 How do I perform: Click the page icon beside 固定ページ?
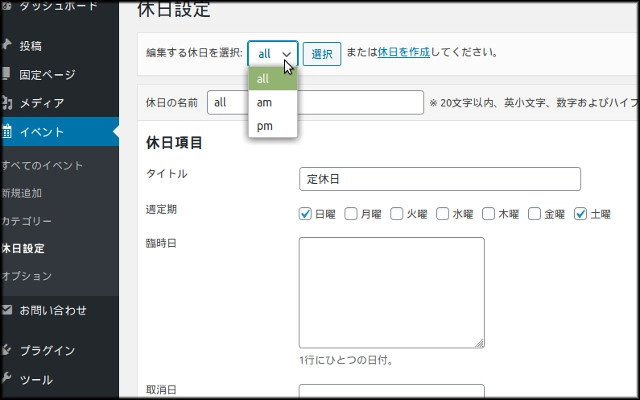click(x=5, y=74)
